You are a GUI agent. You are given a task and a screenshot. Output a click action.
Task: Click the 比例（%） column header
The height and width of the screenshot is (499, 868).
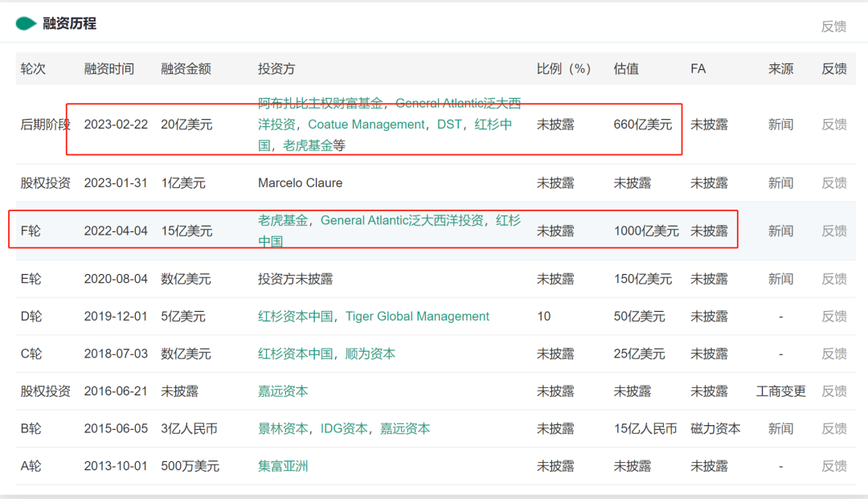pos(563,68)
